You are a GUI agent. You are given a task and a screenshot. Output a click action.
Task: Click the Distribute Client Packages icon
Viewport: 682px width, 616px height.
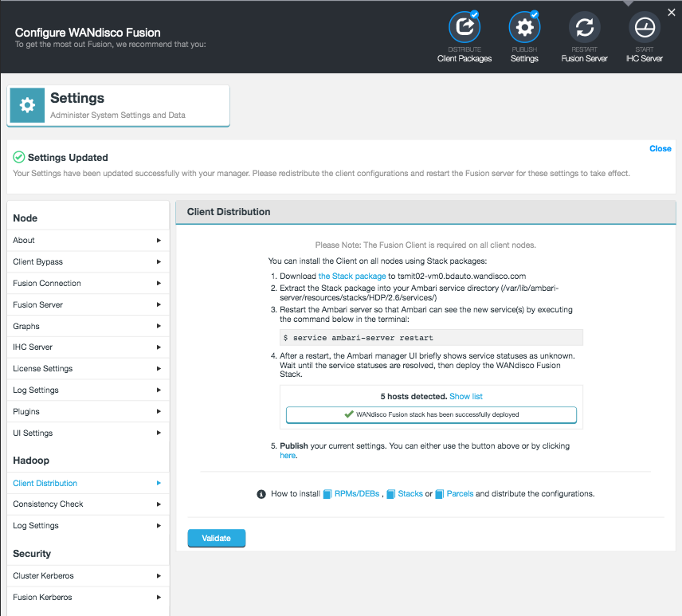point(464,27)
